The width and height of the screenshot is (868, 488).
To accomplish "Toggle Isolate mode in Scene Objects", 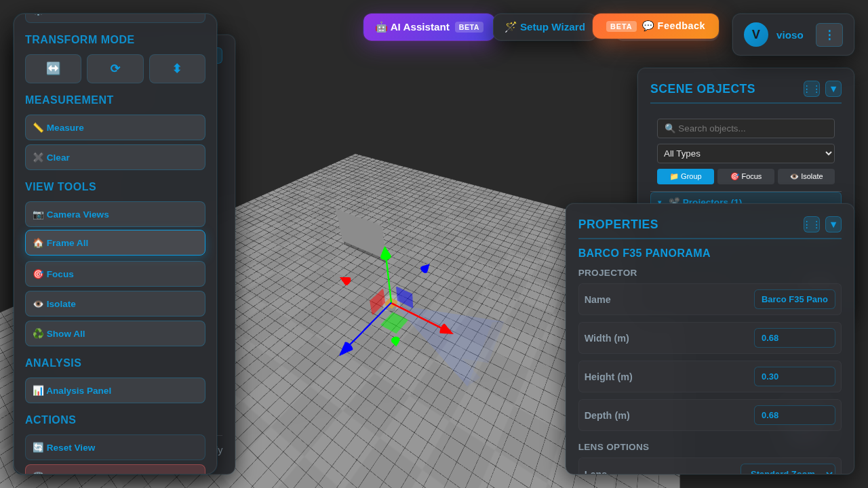I will [x=806, y=176].
